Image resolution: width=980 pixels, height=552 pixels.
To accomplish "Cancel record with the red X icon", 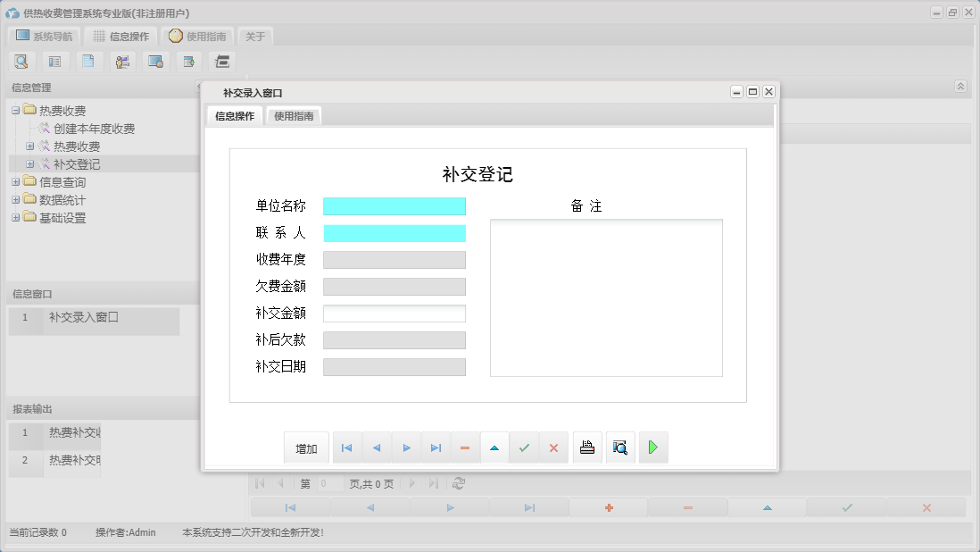I will 553,447.
